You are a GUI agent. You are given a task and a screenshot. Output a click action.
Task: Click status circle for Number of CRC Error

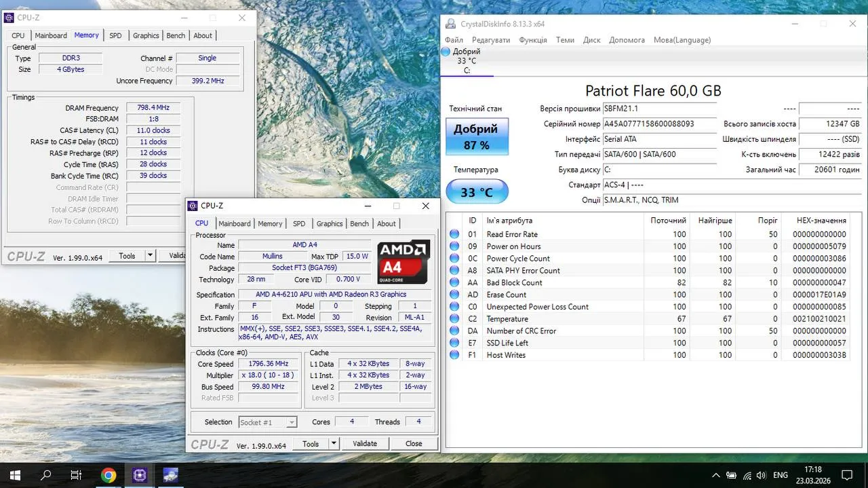pos(454,331)
